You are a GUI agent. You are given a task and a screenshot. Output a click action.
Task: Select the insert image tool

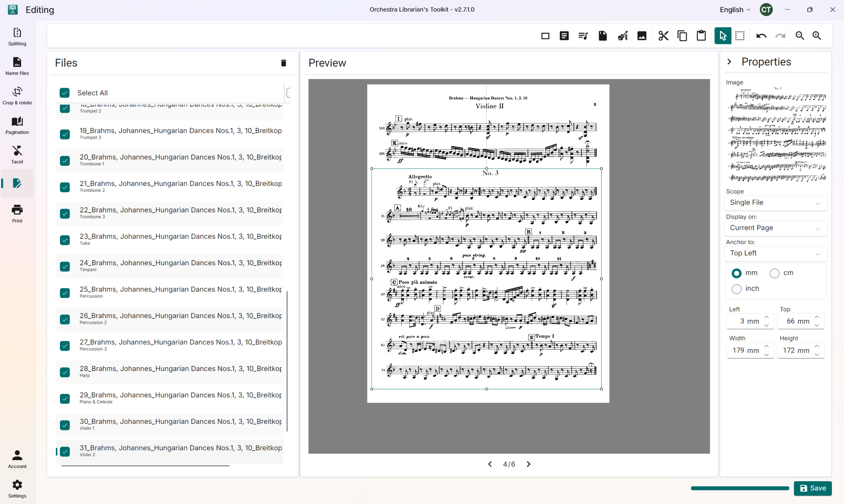click(x=642, y=36)
